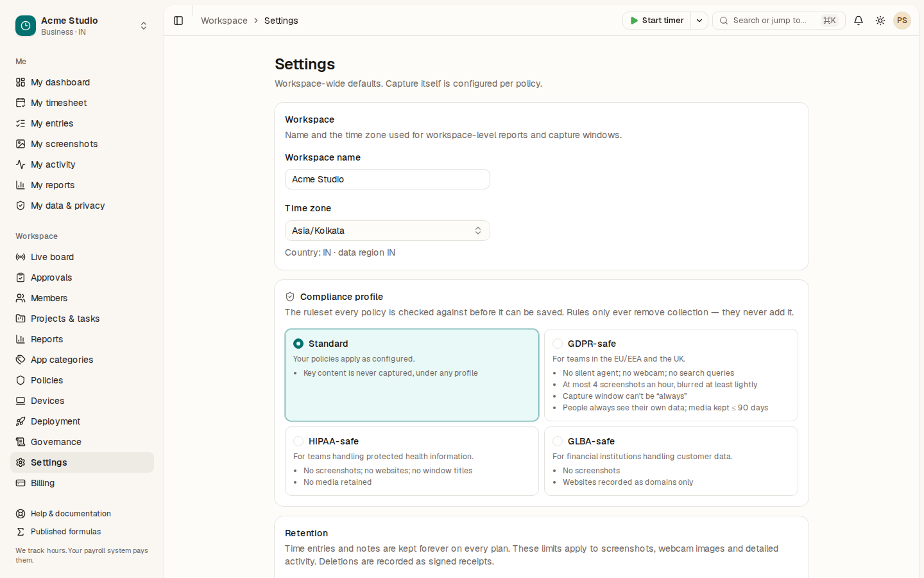The height and width of the screenshot is (578, 924).
Task: Select the GLBA-safe compliance profile radio
Action: coord(558,441)
